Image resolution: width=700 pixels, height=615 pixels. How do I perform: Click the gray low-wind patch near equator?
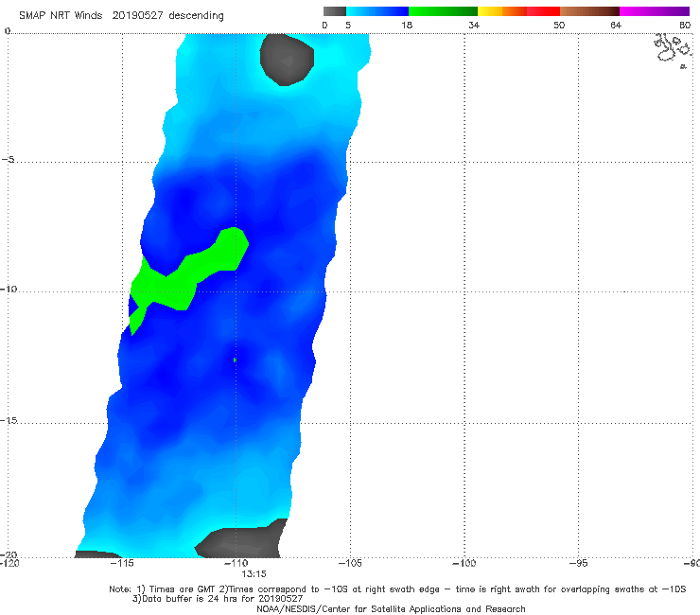[287, 60]
